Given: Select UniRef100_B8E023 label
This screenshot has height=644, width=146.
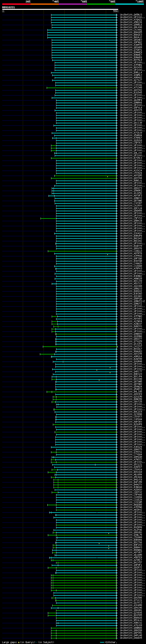Looking at the screenshot, I should [131, 374].
